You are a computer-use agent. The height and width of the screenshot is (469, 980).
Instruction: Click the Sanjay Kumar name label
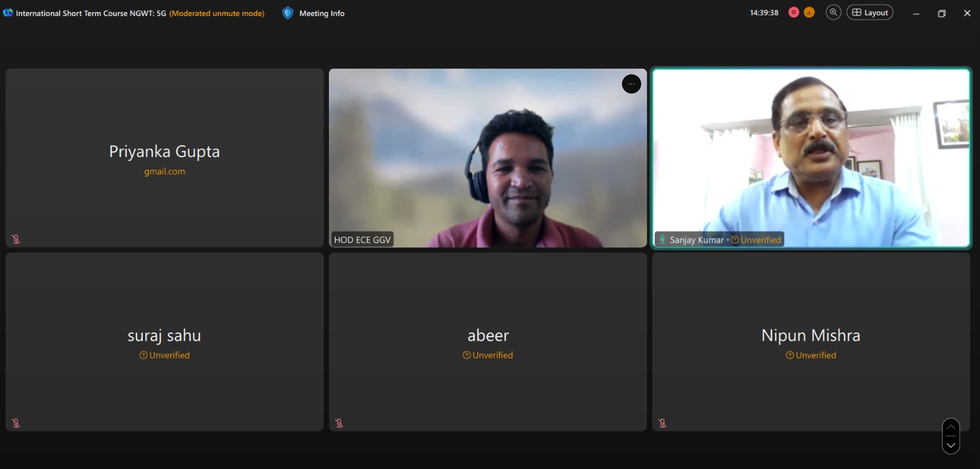696,240
